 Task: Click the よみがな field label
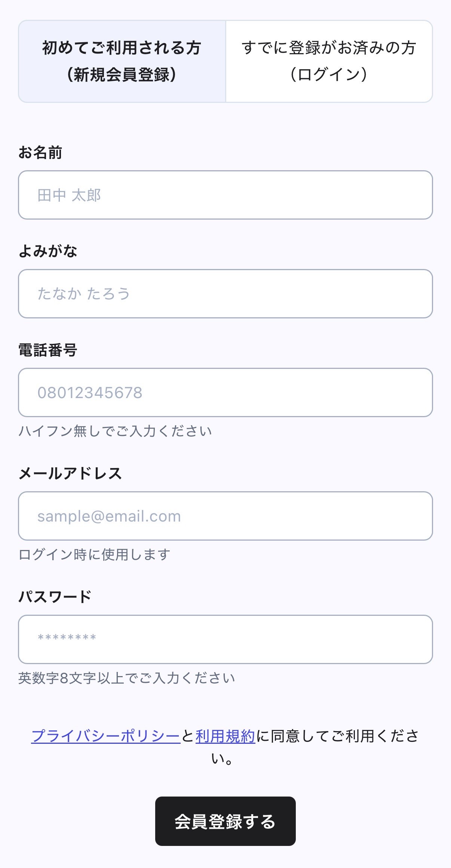click(x=48, y=251)
